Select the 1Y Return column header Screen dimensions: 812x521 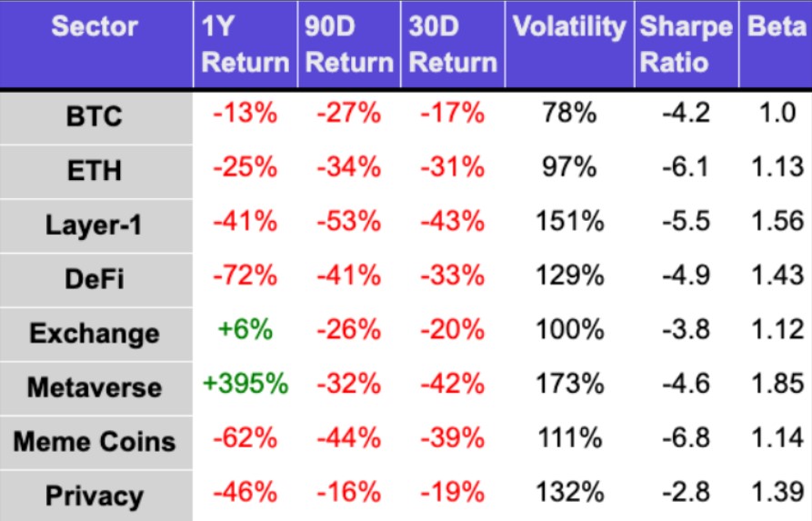[245, 45]
